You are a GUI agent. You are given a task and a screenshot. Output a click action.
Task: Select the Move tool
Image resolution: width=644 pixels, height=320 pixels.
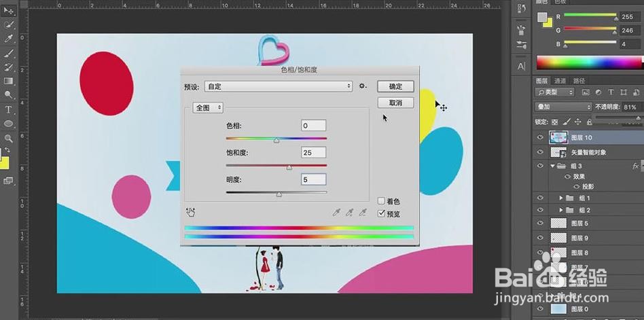(8, 10)
